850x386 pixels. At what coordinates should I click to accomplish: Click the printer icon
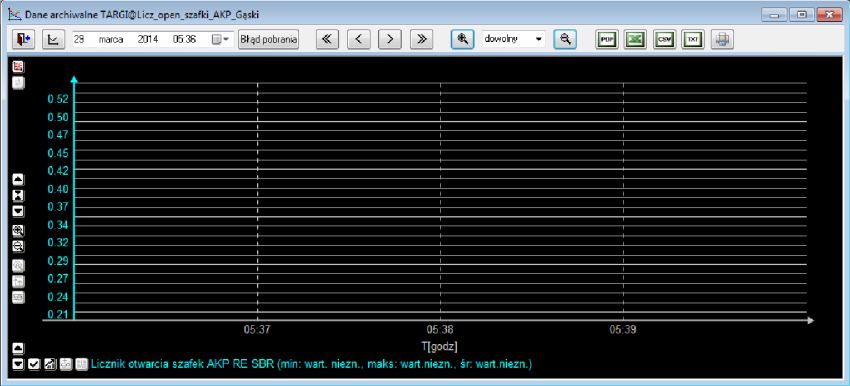722,40
